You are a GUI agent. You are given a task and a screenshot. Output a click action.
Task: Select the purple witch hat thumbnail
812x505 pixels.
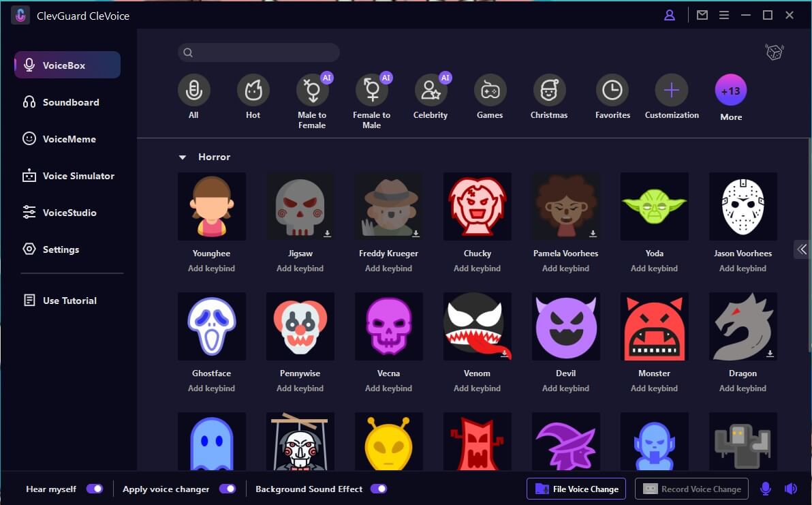pyautogui.click(x=566, y=442)
